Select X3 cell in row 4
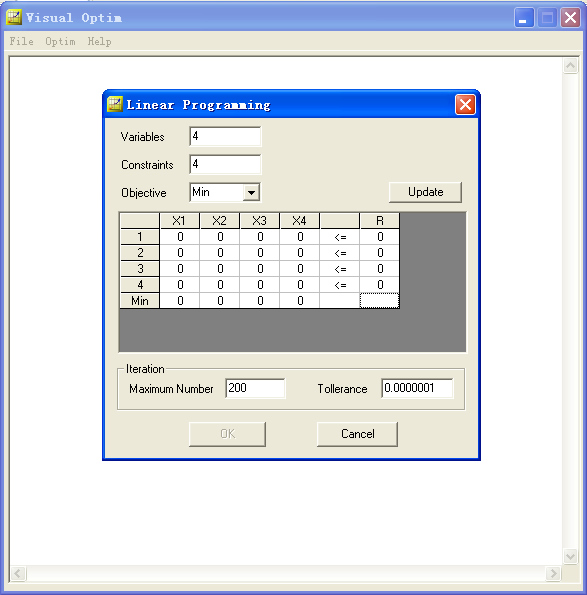Image resolution: width=587 pixels, height=595 pixels. 260,285
